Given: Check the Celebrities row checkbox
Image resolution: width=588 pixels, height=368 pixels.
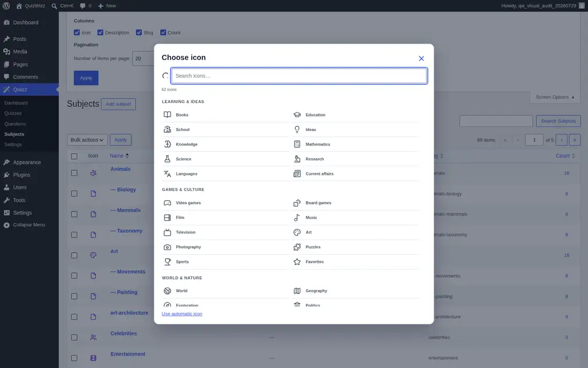Looking at the screenshot, I should pyautogui.click(x=74, y=337).
